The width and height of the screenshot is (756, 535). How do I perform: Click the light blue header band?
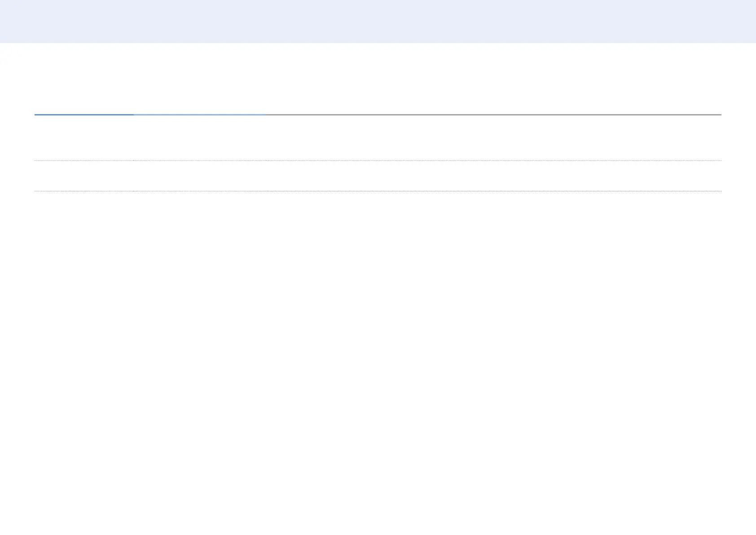378,21
